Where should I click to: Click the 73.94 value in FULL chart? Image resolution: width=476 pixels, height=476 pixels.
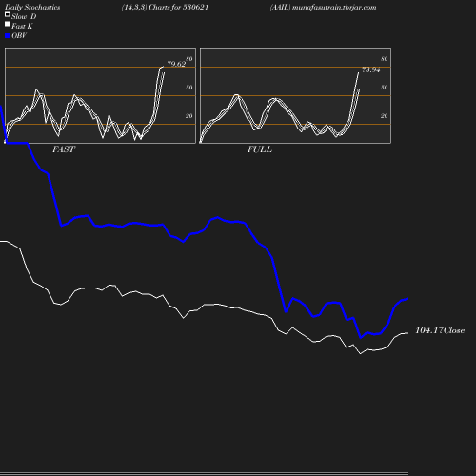370,69
